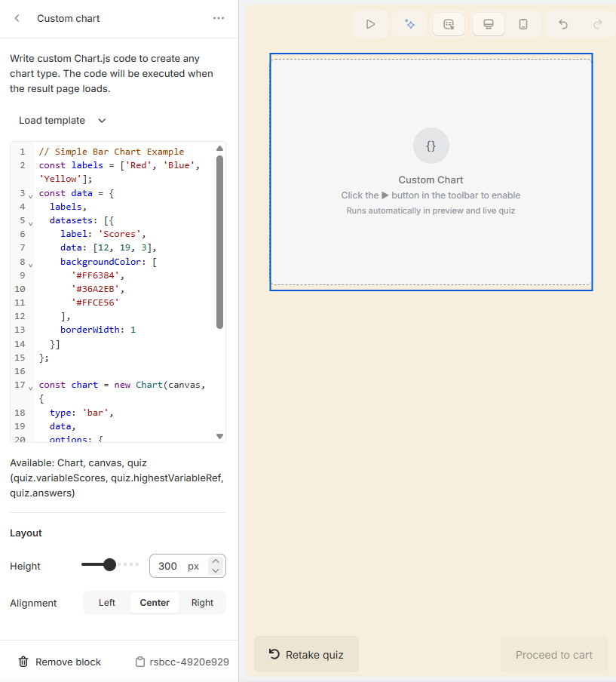Switch to desktop preview mode

pyautogui.click(x=488, y=23)
